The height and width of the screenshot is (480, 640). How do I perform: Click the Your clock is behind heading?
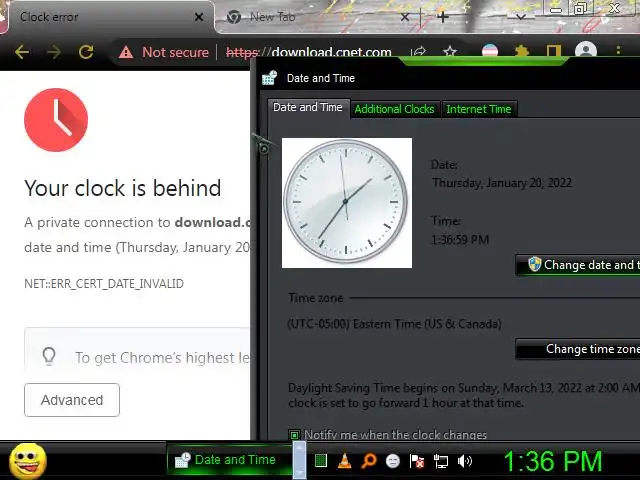click(122, 188)
